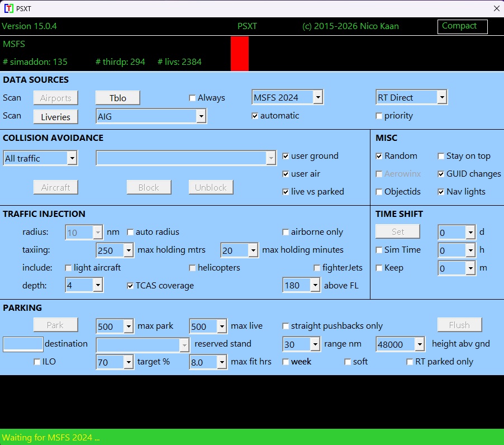
Task: Include helicopters checkbox
Action: coord(192,268)
